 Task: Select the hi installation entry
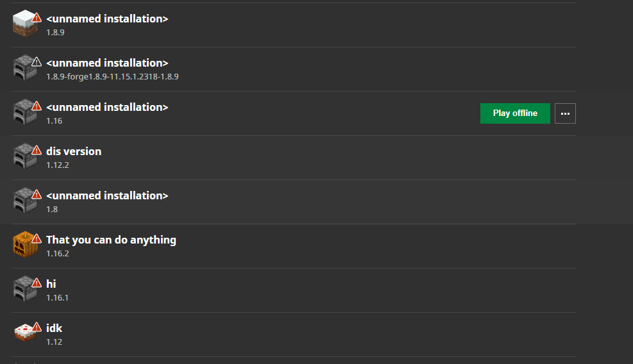tap(51, 285)
